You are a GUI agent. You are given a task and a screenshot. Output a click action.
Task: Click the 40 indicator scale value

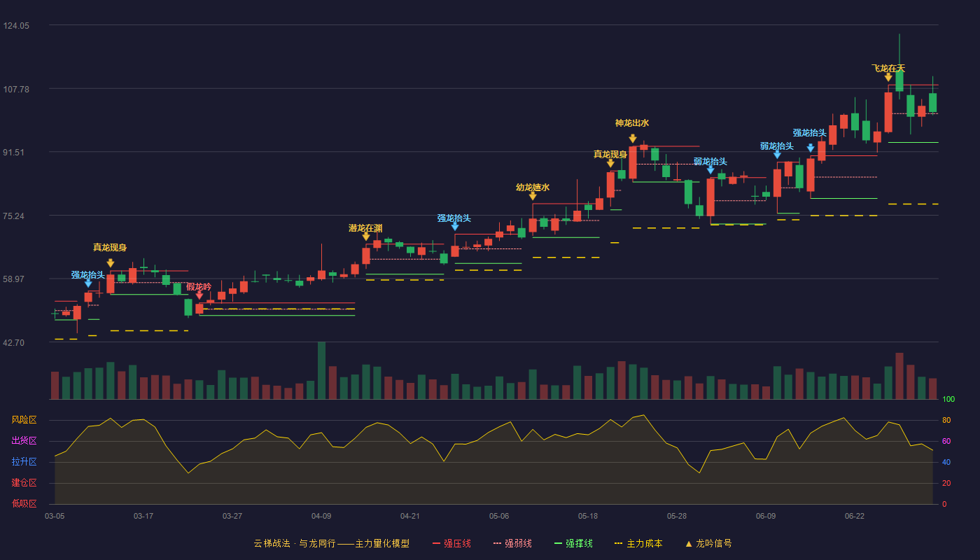pos(946,462)
